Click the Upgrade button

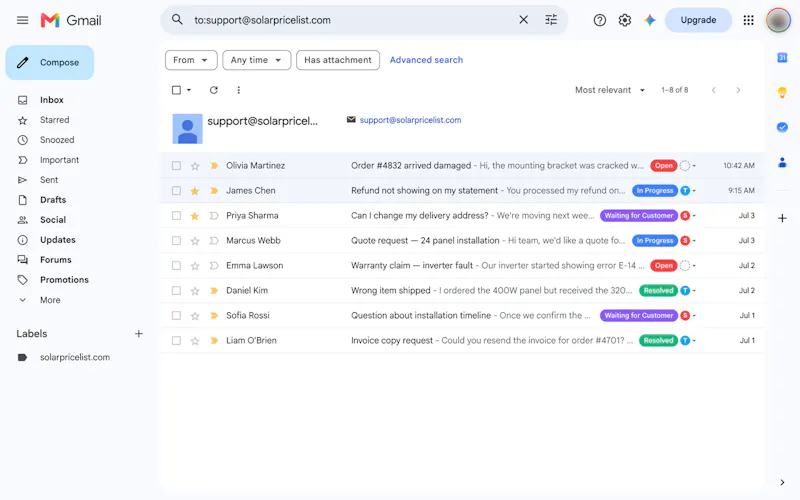pyautogui.click(x=698, y=20)
